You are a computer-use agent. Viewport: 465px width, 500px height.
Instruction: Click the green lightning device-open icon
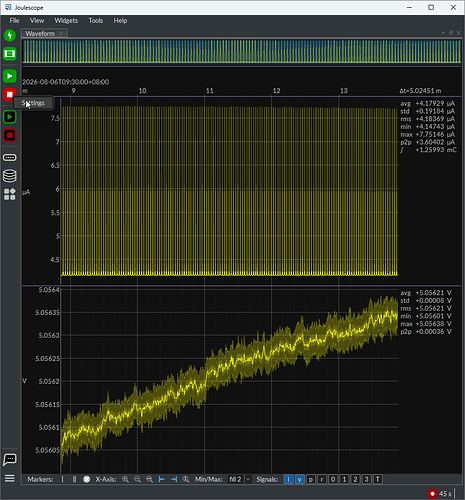pyautogui.click(x=10, y=35)
